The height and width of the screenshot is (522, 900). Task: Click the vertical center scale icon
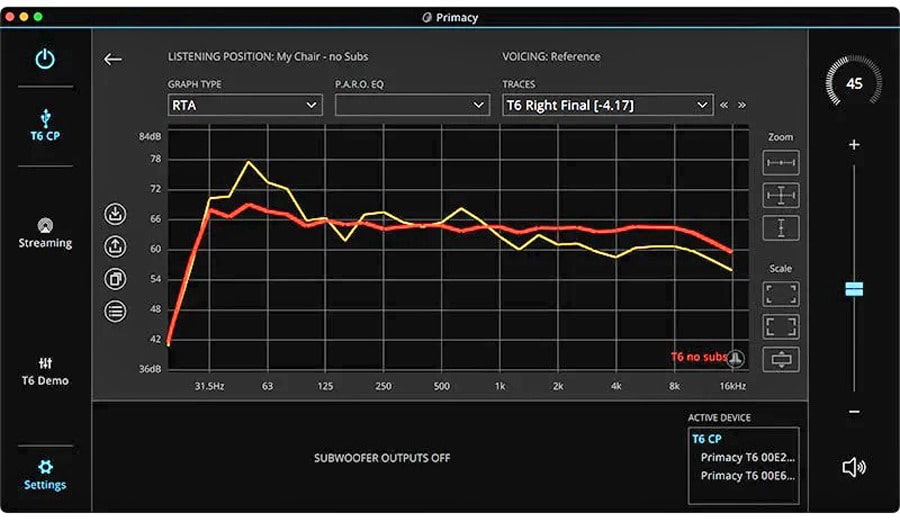[781, 359]
